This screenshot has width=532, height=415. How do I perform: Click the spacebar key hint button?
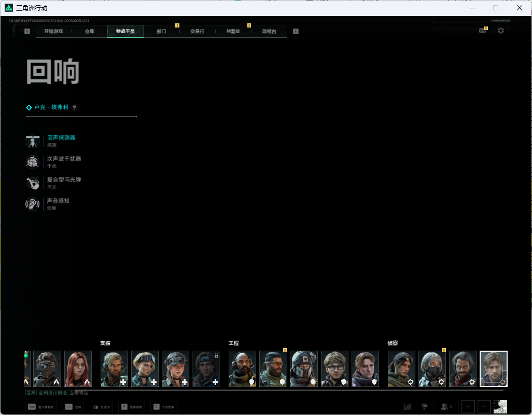tap(73, 407)
